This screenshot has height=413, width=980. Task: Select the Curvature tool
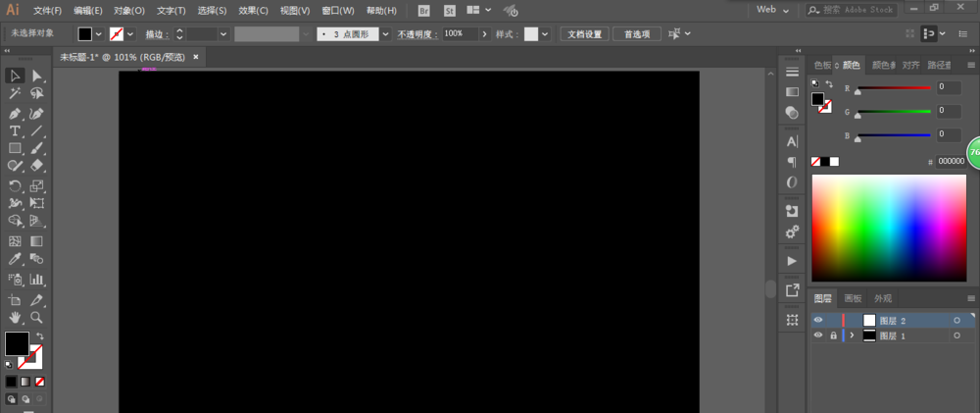[37, 114]
